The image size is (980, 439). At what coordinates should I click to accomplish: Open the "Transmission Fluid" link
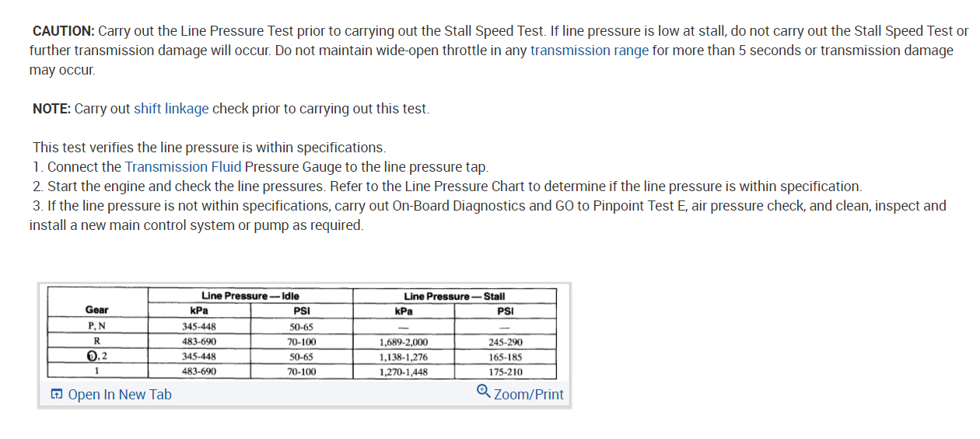(183, 167)
